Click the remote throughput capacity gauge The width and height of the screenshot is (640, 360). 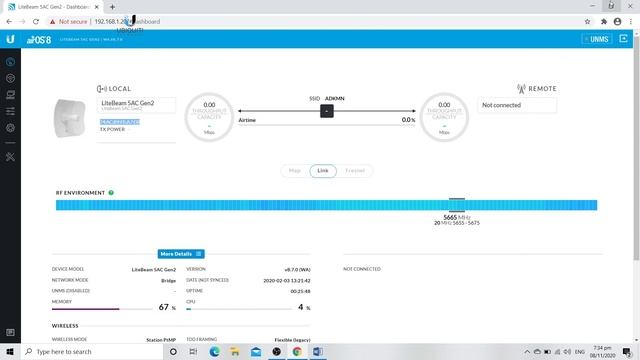(444, 118)
